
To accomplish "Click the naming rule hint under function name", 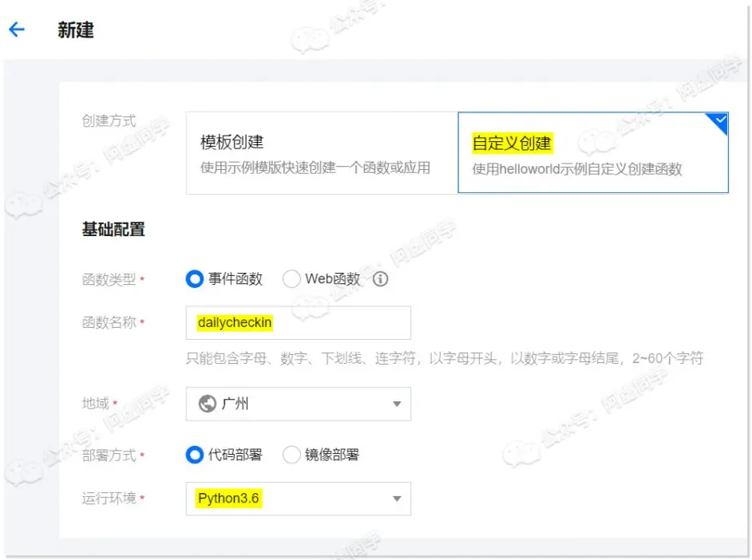I will pos(444,359).
